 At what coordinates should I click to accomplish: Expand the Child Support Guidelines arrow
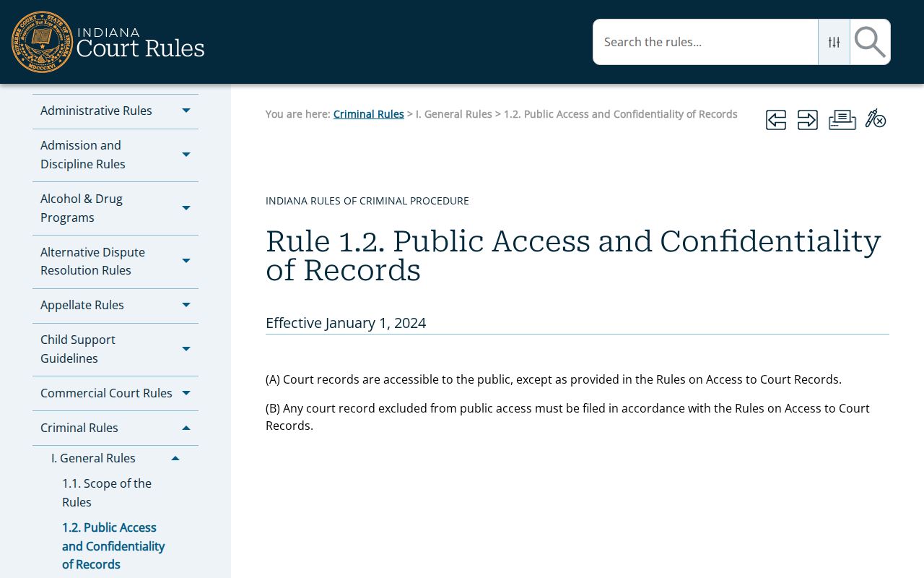click(x=186, y=349)
